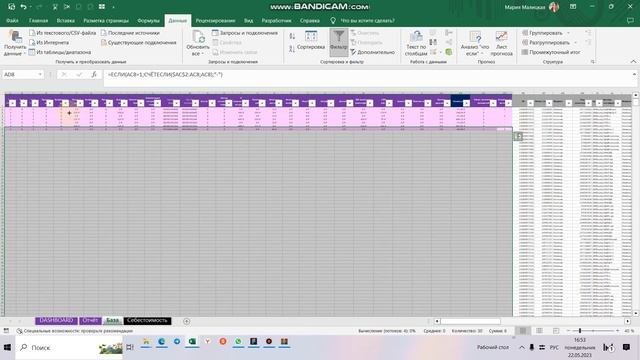Click Группировать in Структура group

542,33
